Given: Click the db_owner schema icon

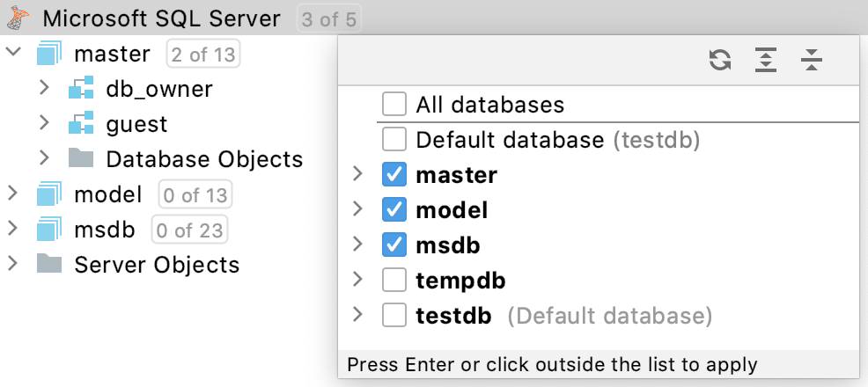Looking at the screenshot, I should pyautogui.click(x=81, y=89).
